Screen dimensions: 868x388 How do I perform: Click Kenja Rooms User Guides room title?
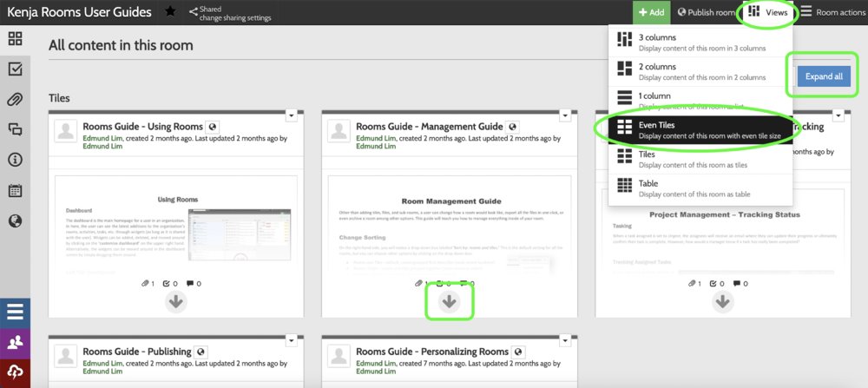(x=79, y=11)
